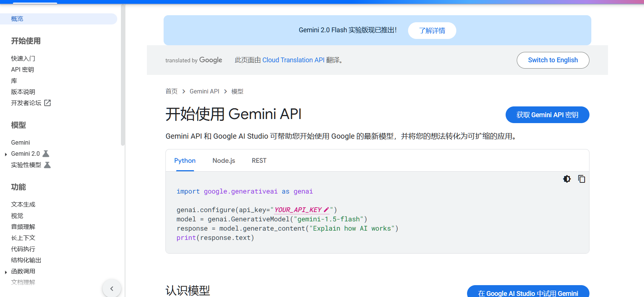Viewport: 644px width, 297px height.
Task: Open 实验性模型 sidebar item
Action: click(x=26, y=165)
